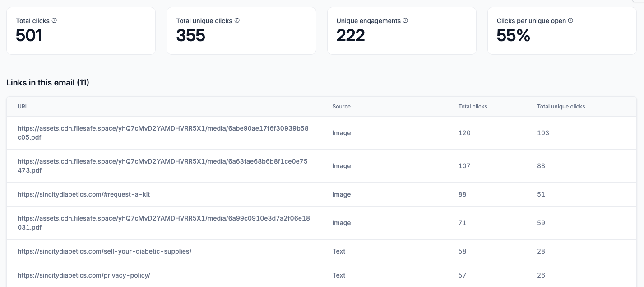Click unique clicks cell showing 59
This screenshot has width=644, height=287.
[x=541, y=223]
